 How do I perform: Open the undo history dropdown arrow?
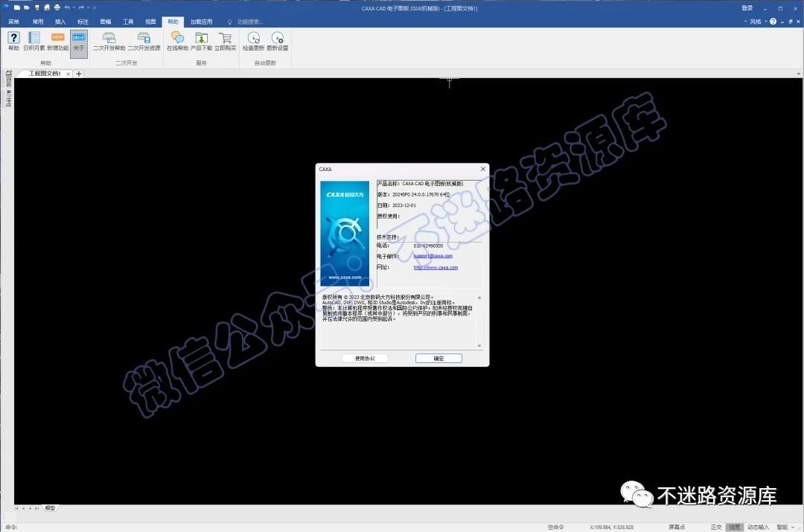click(x=74, y=7)
